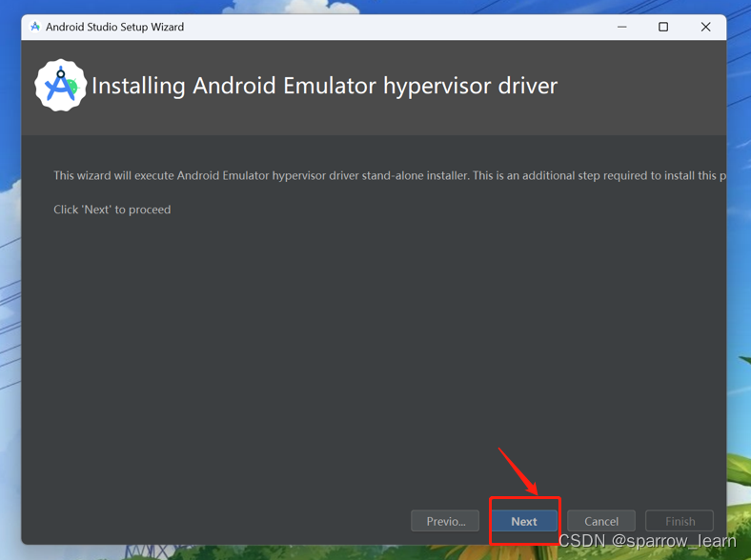
Task: Click the small Android Studio title bar icon
Action: (x=35, y=27)
